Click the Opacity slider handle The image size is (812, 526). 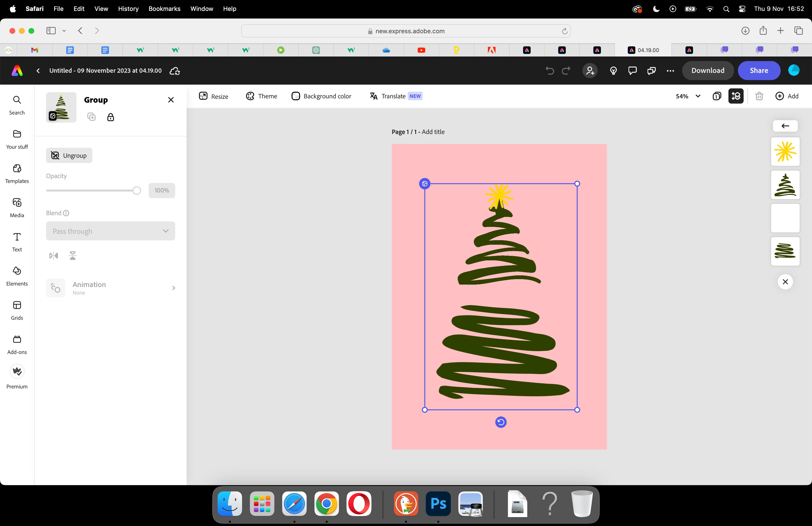137,191
